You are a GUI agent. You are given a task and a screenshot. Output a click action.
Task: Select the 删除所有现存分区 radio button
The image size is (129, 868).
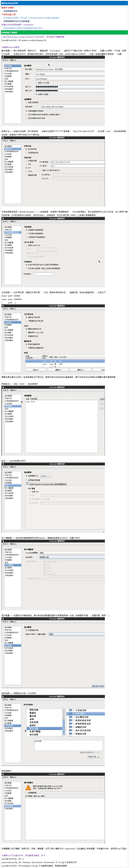[x=26, y=329]
